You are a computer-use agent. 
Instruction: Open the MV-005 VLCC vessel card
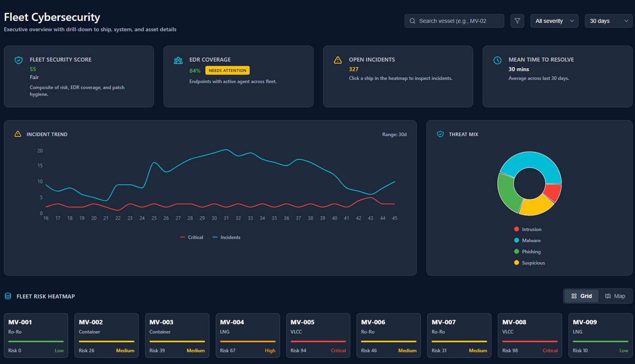[x=318, y=335]
